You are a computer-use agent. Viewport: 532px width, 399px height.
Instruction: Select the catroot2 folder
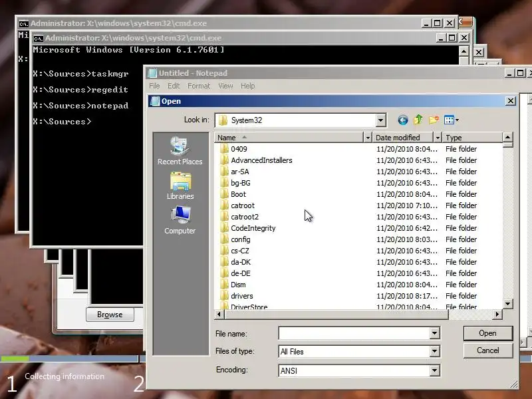coord(245,217)
